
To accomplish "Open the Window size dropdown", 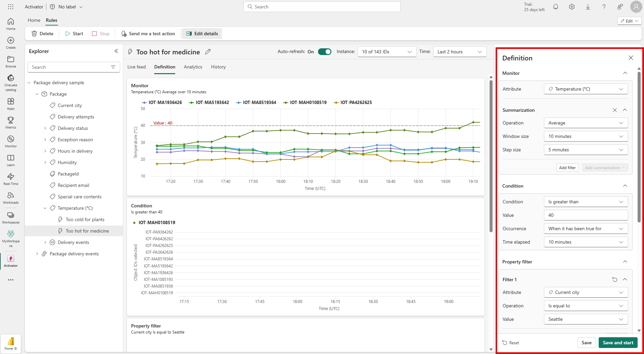I will coord(586,136).
